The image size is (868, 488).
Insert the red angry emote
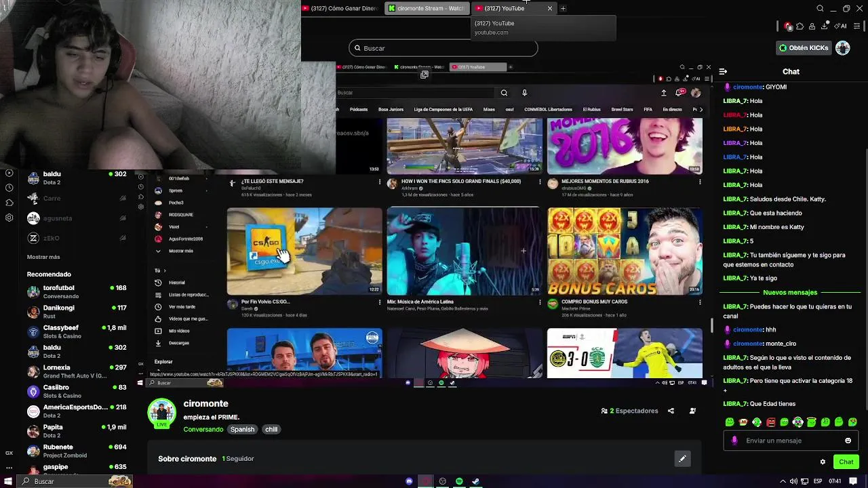770,422
